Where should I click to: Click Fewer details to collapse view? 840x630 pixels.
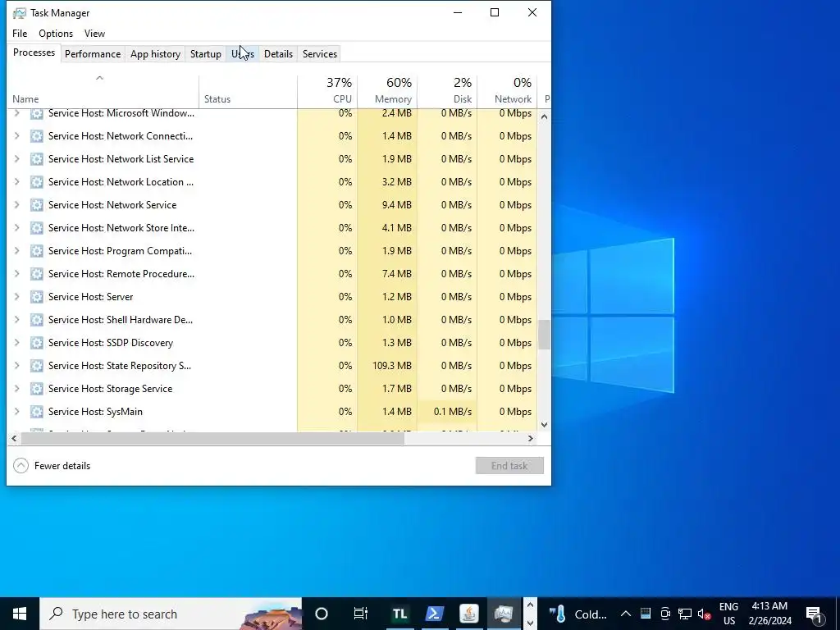(52, 466)
